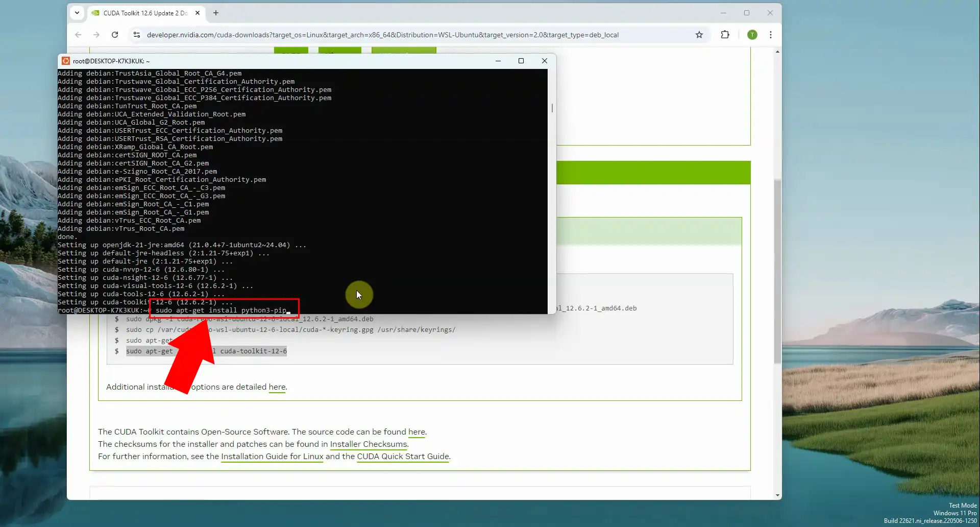Image resolution: width=980 pixels, height=527 pixels.
Task: Minimize the Ubuntu terminal window
Action: click(498, 61)
